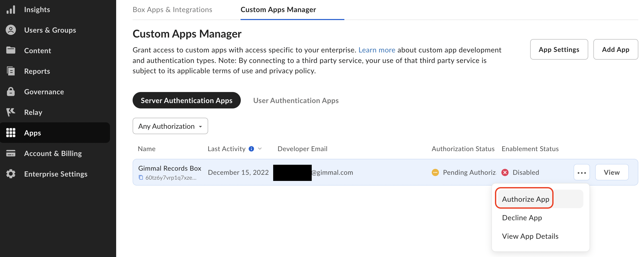
Task: Switch to User Authentication Apps
Action: click(296, 100)
